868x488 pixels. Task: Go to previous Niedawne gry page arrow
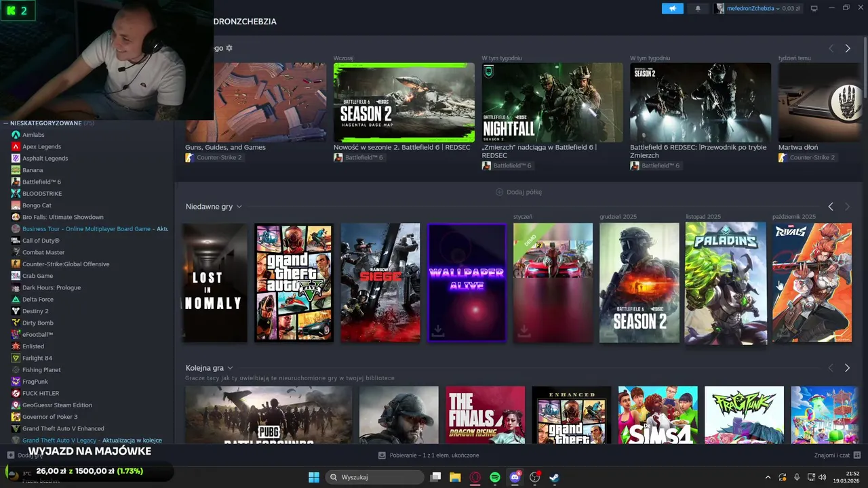click(831, 206)
